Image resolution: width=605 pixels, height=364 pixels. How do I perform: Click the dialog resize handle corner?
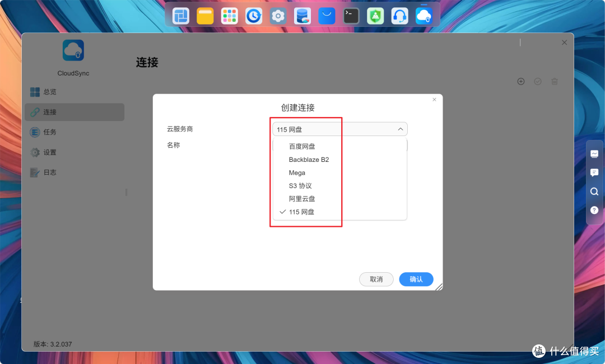pos(439,287)
